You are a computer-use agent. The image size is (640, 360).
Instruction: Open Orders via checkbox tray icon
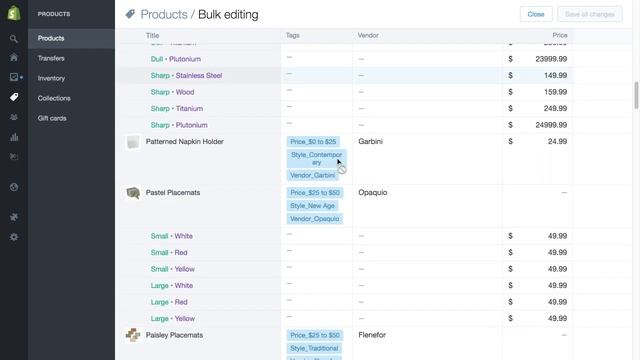[14, 77]
